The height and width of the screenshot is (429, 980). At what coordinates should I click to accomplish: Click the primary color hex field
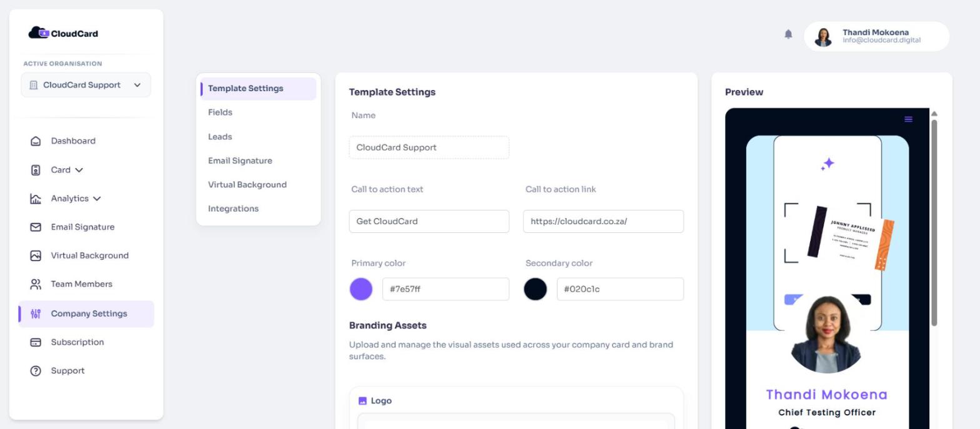[446, 289]
